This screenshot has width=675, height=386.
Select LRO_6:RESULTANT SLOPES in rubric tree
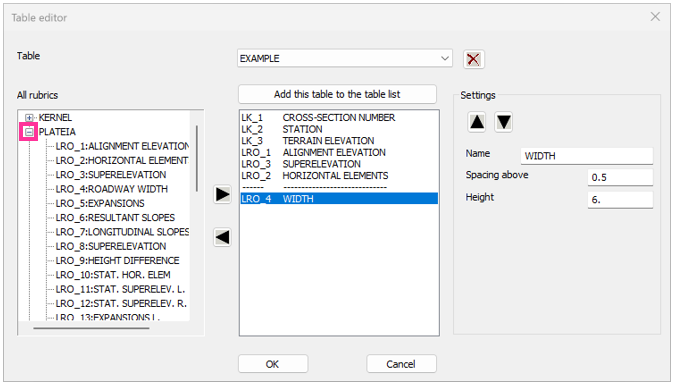tap(115, 218)
